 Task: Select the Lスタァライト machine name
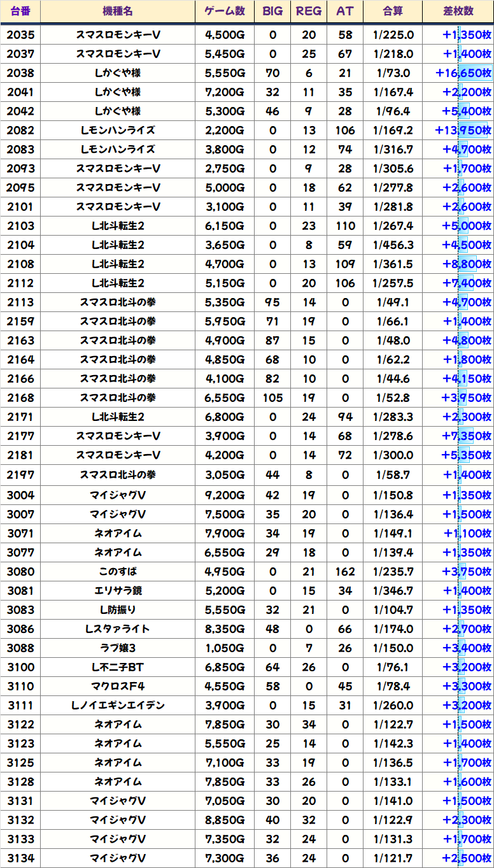tap(118, 629)
